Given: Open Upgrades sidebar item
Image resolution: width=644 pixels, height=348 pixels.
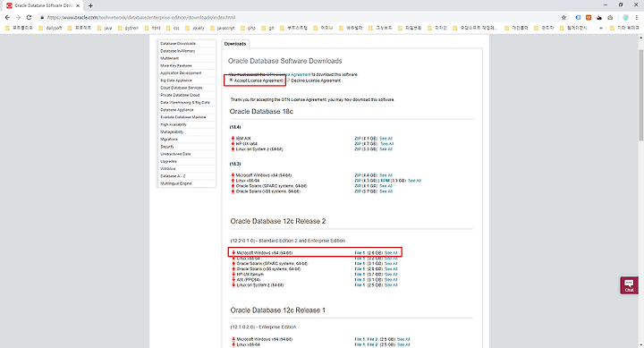Looking at the screenshot, I should [168, 161].
